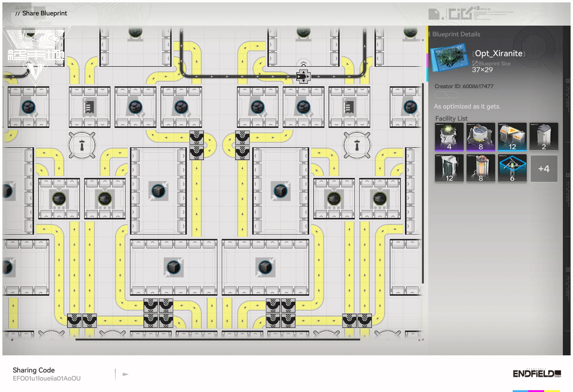Select the blue-framed facility tile showing 6

click(512, 168)
